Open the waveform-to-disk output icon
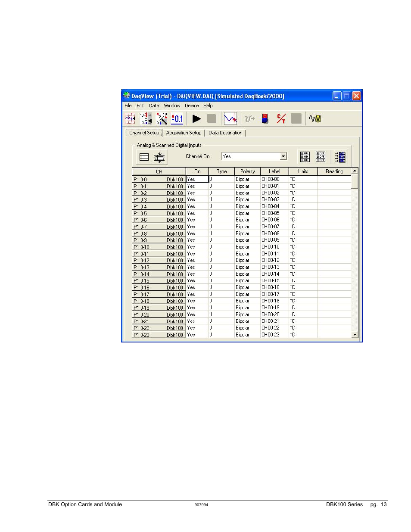Screen dimensions: 411x532 click(x=315, y=118)
